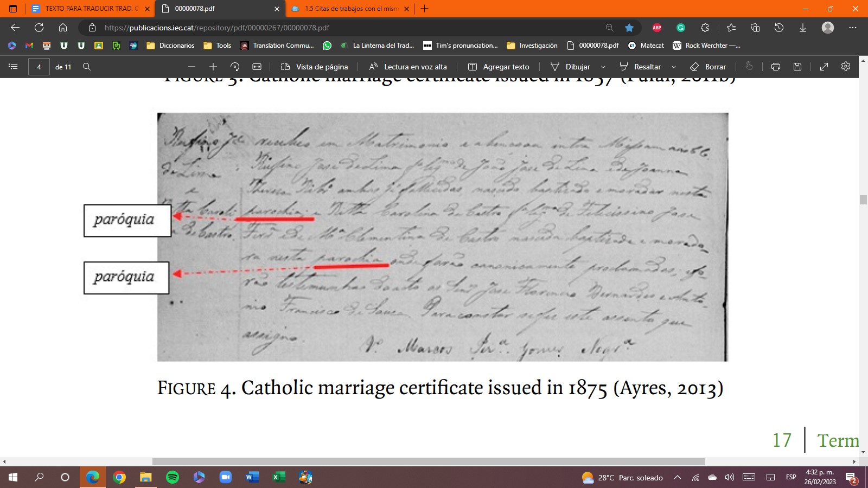The image size is (868, 488).
Task: Rotate the PDF page
Action: (235, 67)
